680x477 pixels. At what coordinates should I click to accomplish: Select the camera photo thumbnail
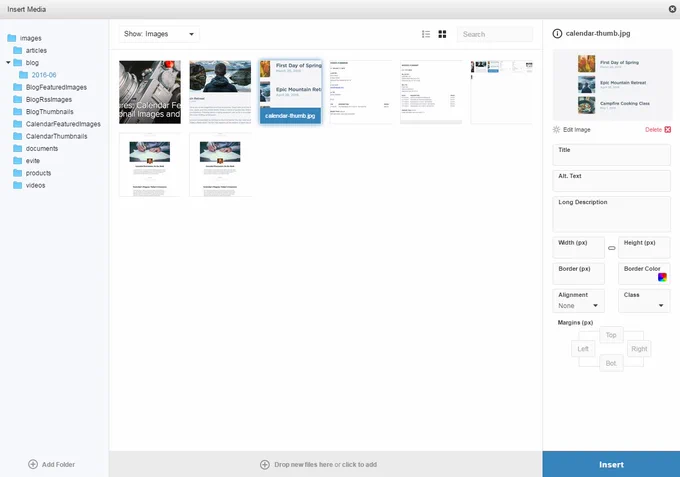150,92
